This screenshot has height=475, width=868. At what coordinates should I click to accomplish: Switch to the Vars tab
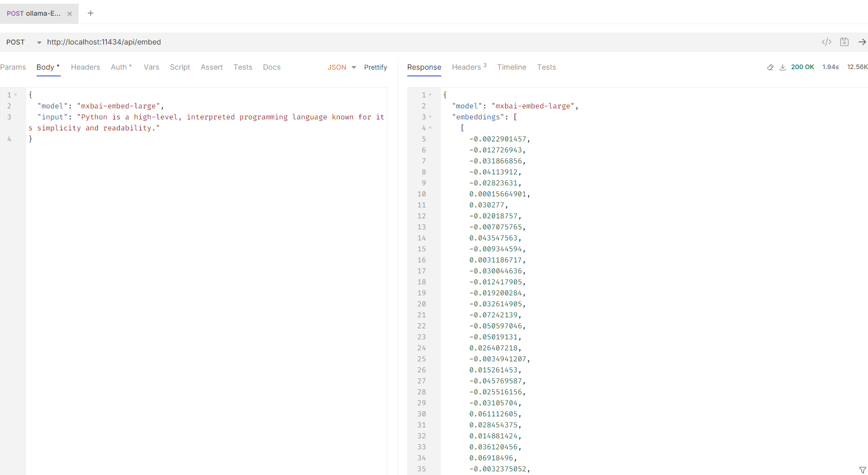(x=151, y=67)
